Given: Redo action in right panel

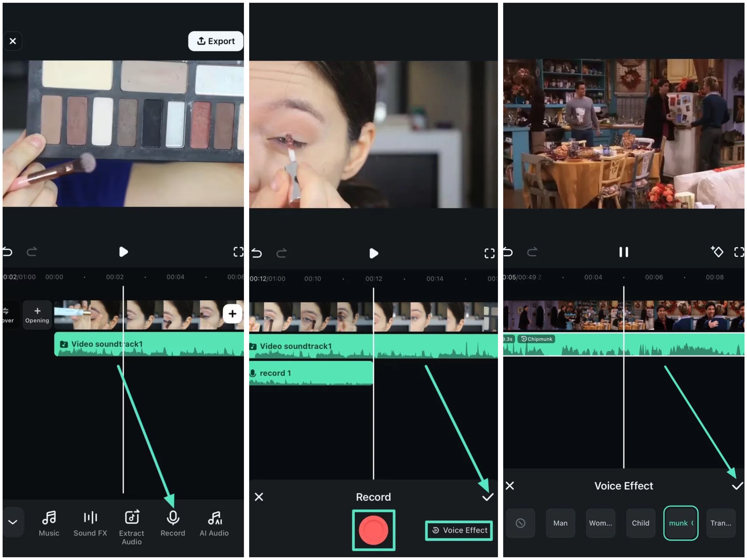Looking at the screenshot, I should point(532,253).
